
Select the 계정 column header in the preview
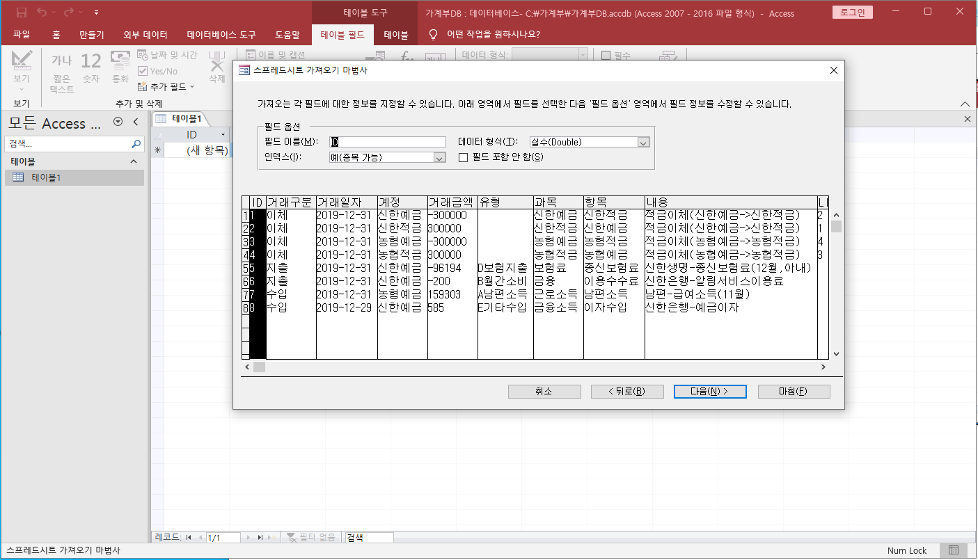click(x=402, y=202)
